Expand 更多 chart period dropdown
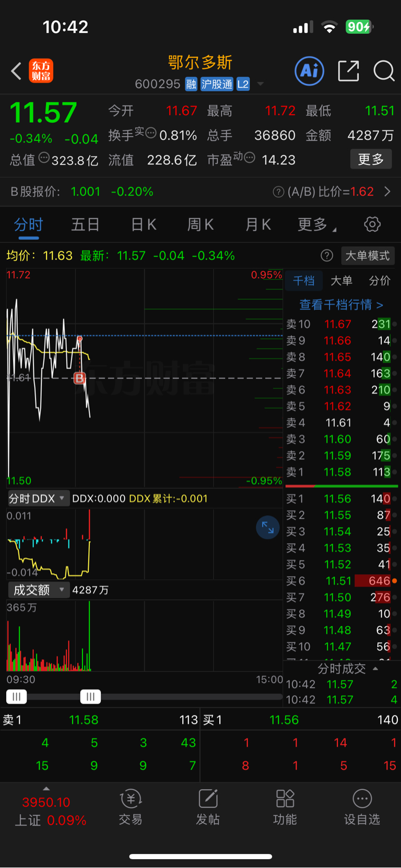Image resolution: width=401 pixels, height=868 pixels. (x=317, y=224)
